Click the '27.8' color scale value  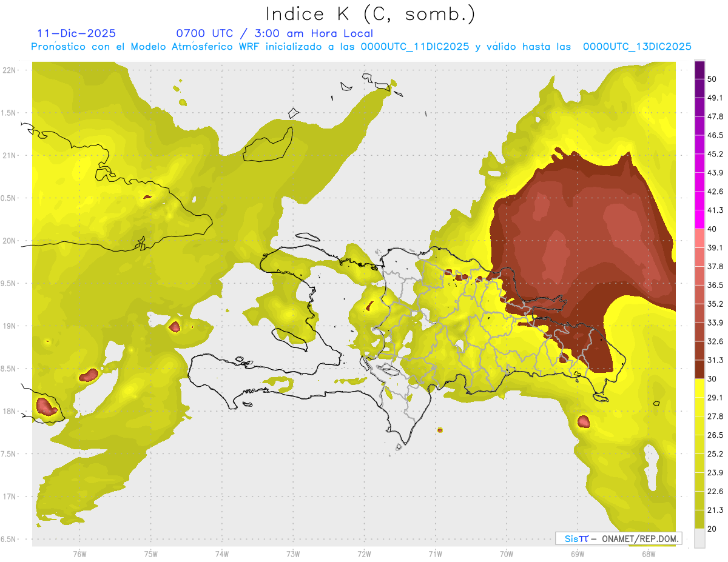click(x=716, y=416)
